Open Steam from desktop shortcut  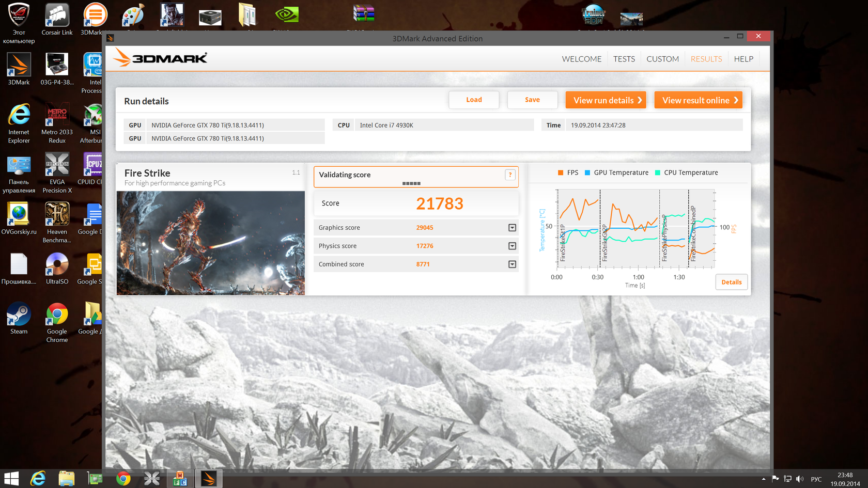[19, 318]
